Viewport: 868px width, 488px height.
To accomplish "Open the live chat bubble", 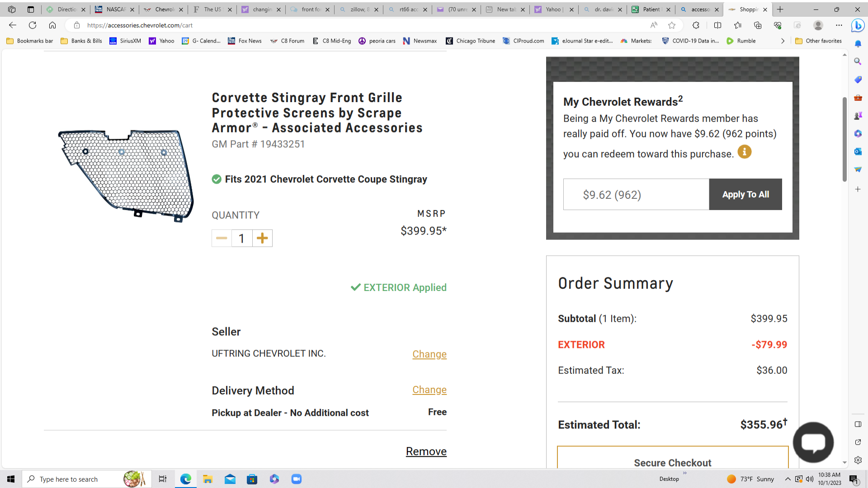I will click(813, 442).
